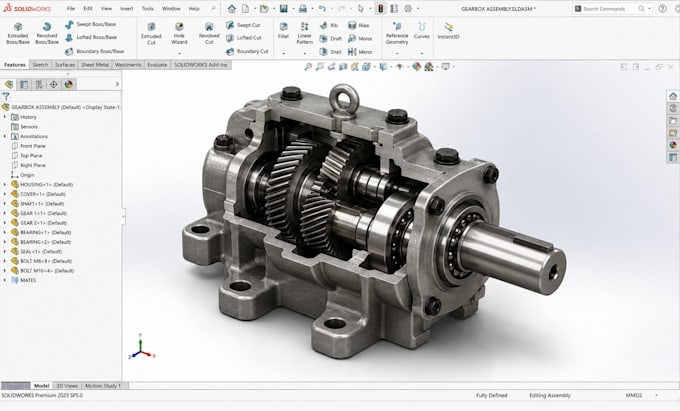Click the Undo icon in top toolbar
Screen dimensions: 680x411
(322, 8)
